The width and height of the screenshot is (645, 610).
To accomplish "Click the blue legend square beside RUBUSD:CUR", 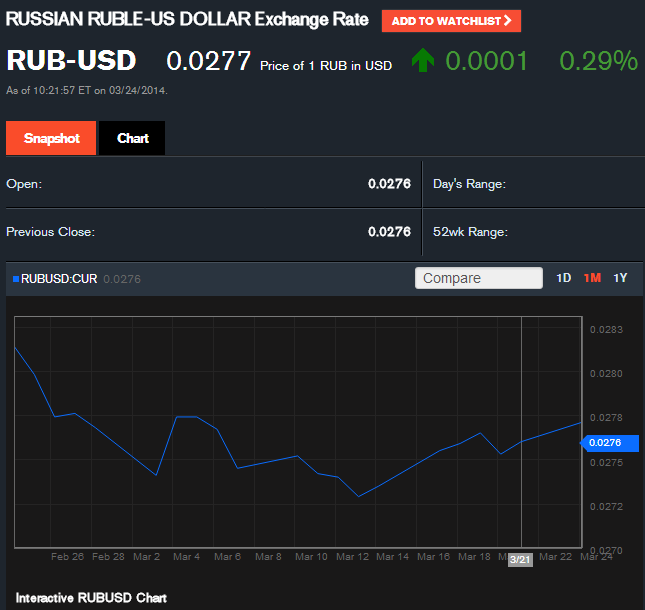I will pos(16,279).
